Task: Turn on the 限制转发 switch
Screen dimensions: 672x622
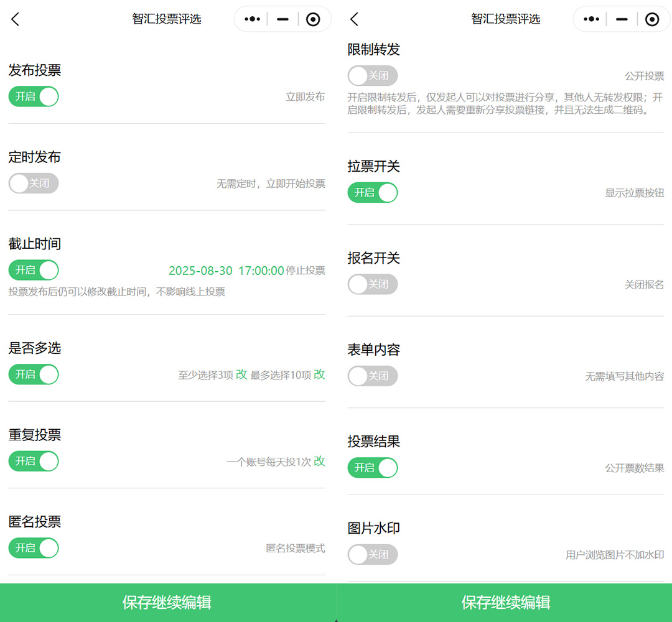Action: pyautogui.click(x=372, y=76)
